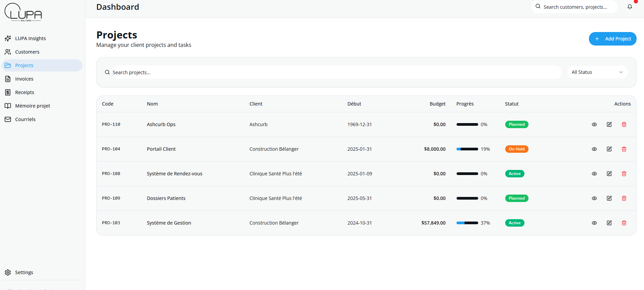Image resolution: width=644 pixels, height=290 pixels.
Task: Go to Customers in the sidebar
Action: coord(27,52)
